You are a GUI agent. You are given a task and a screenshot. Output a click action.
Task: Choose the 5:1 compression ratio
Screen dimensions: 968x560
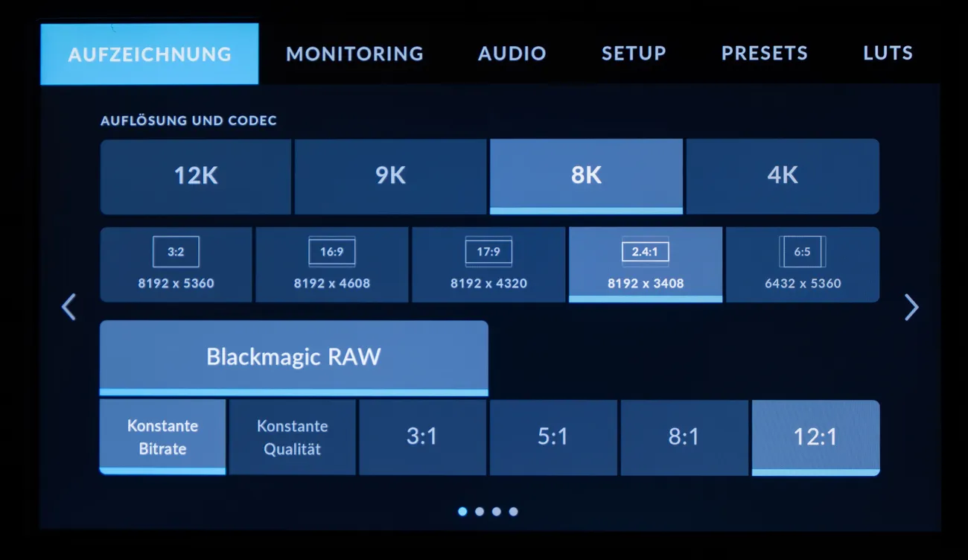pyautogui.click(x=553, y=437)
